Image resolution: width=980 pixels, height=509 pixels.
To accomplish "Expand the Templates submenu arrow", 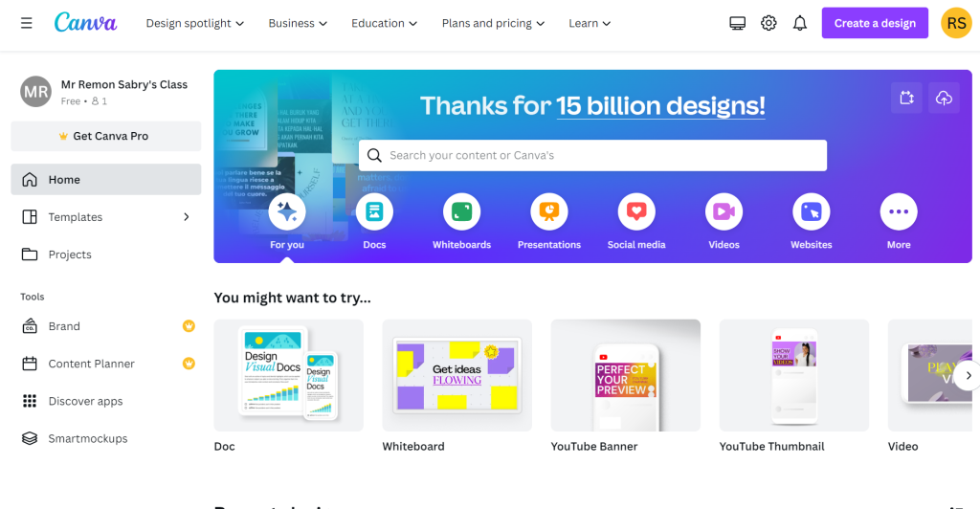I will (187, 217).
